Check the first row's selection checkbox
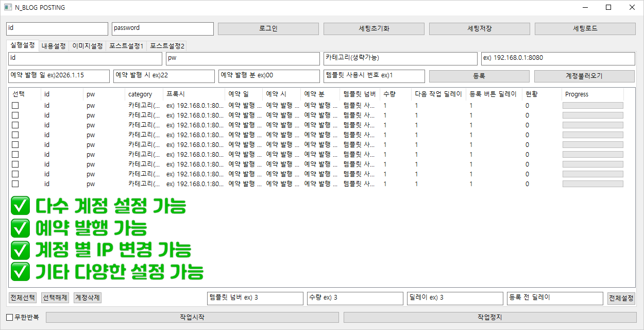Viewport: 644px width, 330px height. pos(15,105)
